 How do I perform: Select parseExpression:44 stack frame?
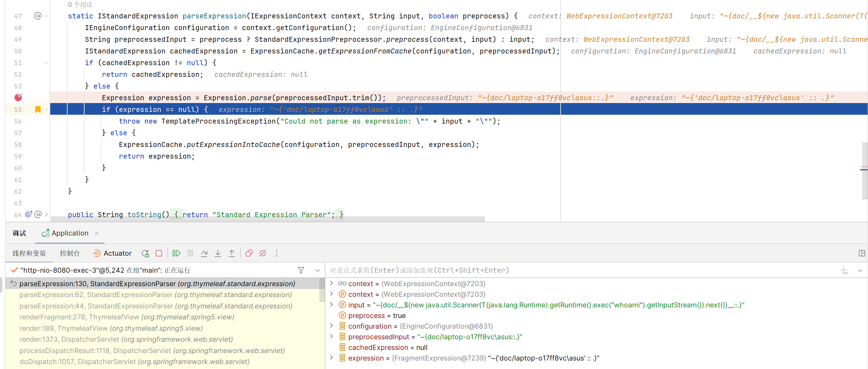tap(163, 306)
